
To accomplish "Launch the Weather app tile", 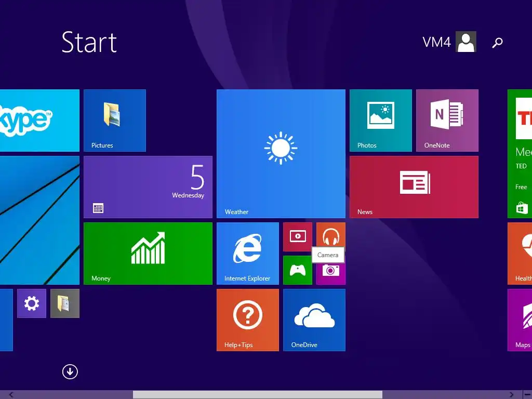I will pos(281,154).
